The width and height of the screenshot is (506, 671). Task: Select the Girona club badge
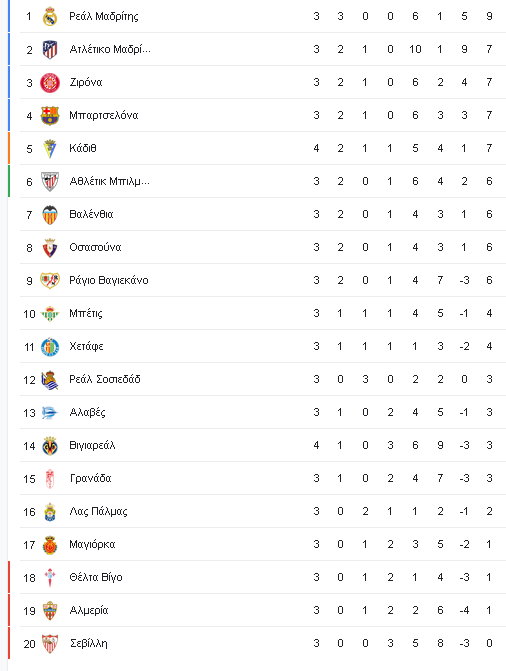(x=50, y=83)
